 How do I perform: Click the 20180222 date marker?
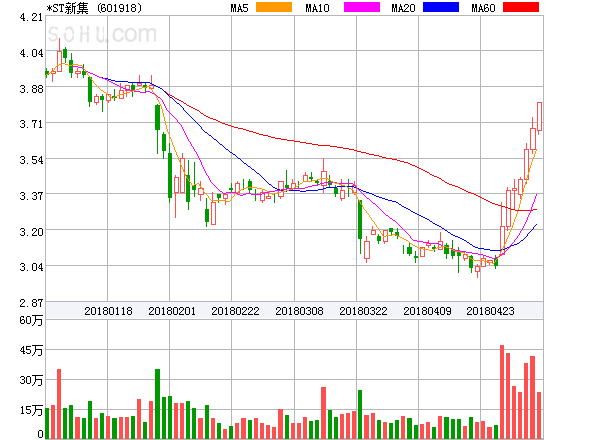tap(235, 311)
